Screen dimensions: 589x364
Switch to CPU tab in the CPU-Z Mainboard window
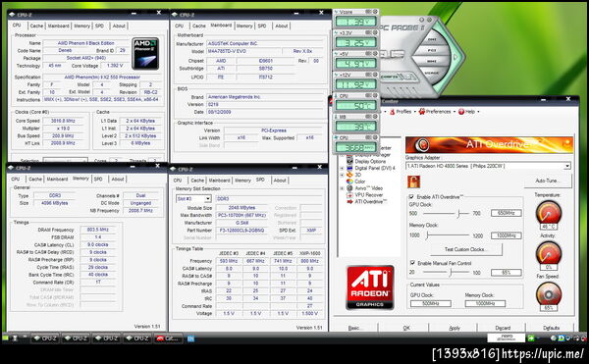pos(180,26)
